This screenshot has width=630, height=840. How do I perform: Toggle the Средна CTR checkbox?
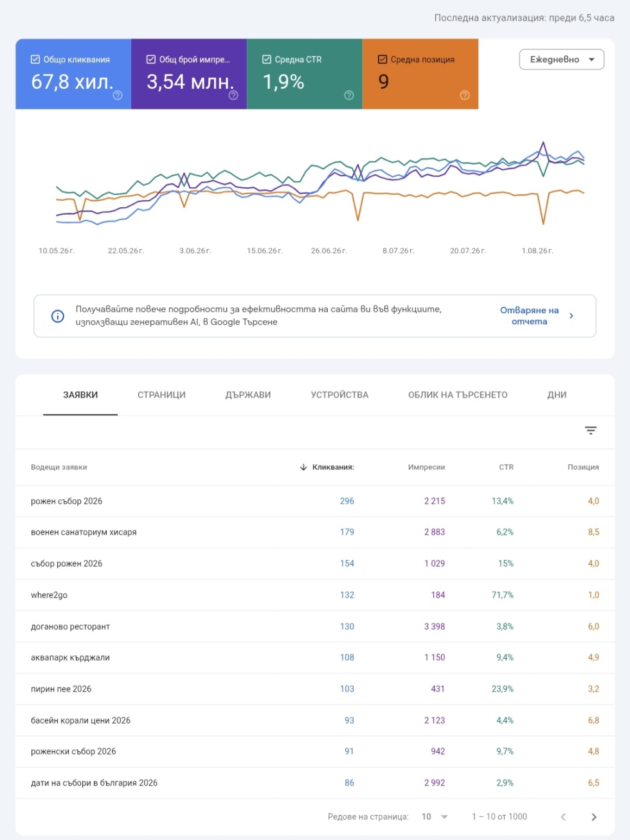pos(267,59)
